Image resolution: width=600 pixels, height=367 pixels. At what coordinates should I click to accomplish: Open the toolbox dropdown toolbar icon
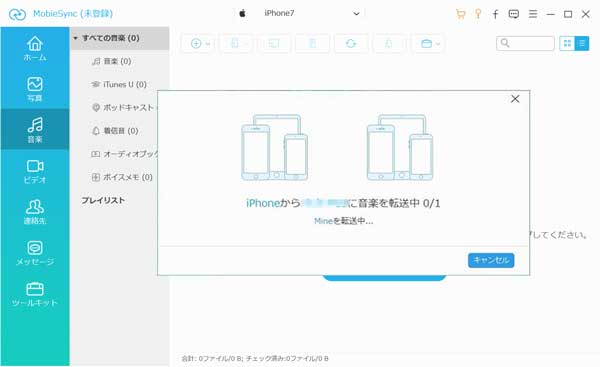(429, 44)
